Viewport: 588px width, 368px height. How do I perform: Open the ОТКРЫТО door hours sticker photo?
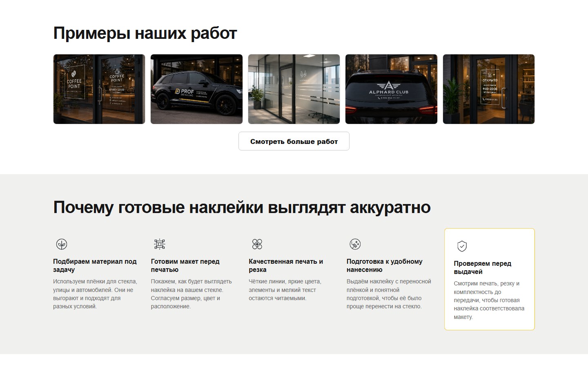[489, 89]
